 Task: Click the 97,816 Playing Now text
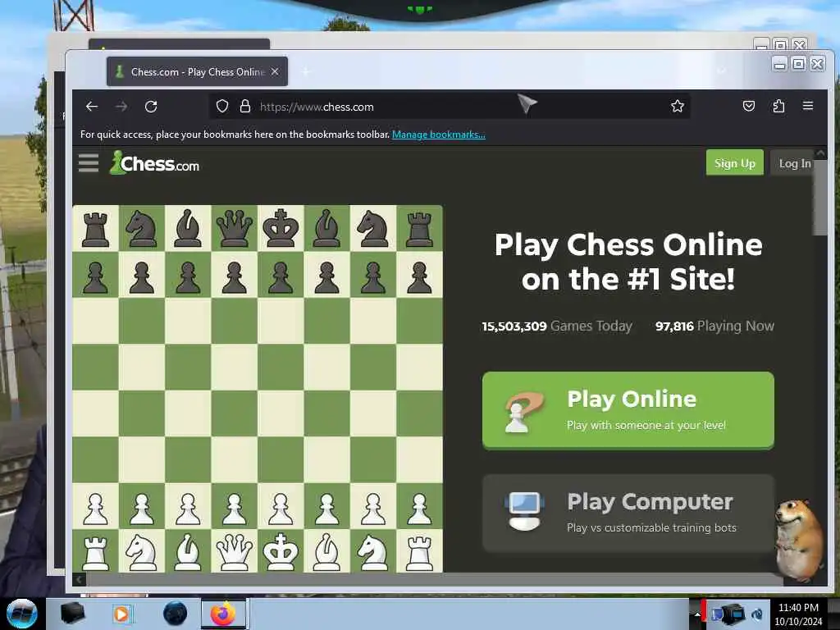(714, 326)
